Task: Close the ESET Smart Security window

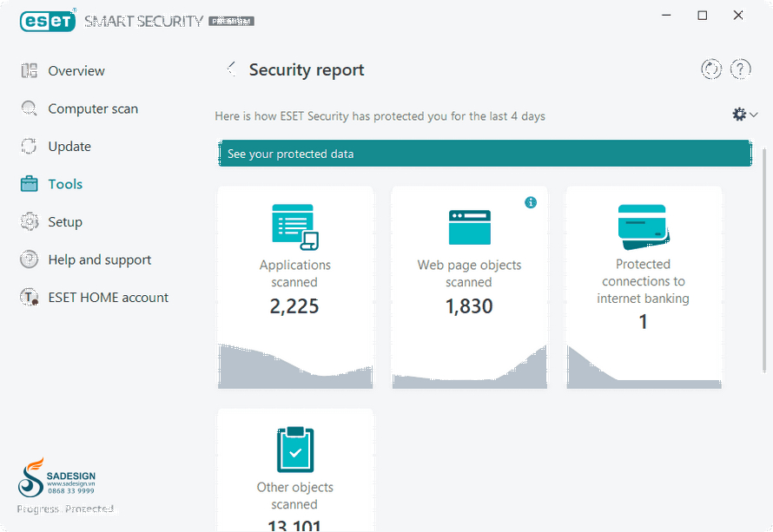Action: point(738,16)
